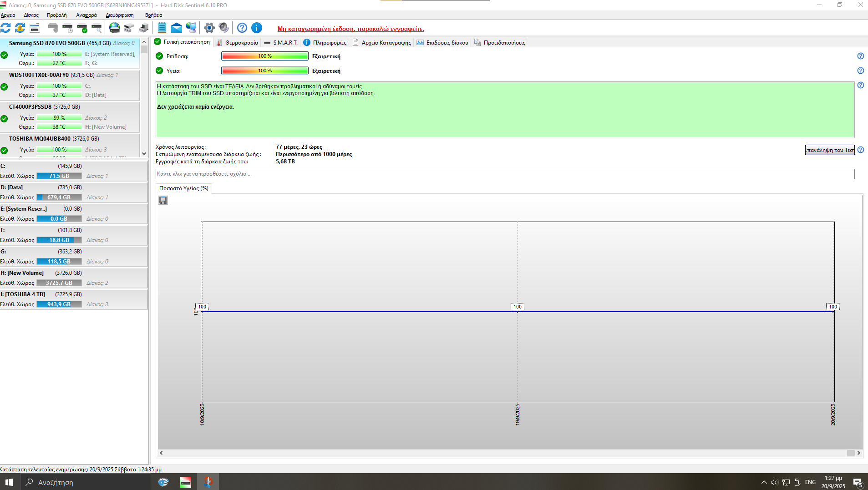Click the blue envelope e-mail icon
The width and height of the screenshot is (868, 490).
click(x=177, y=28)
